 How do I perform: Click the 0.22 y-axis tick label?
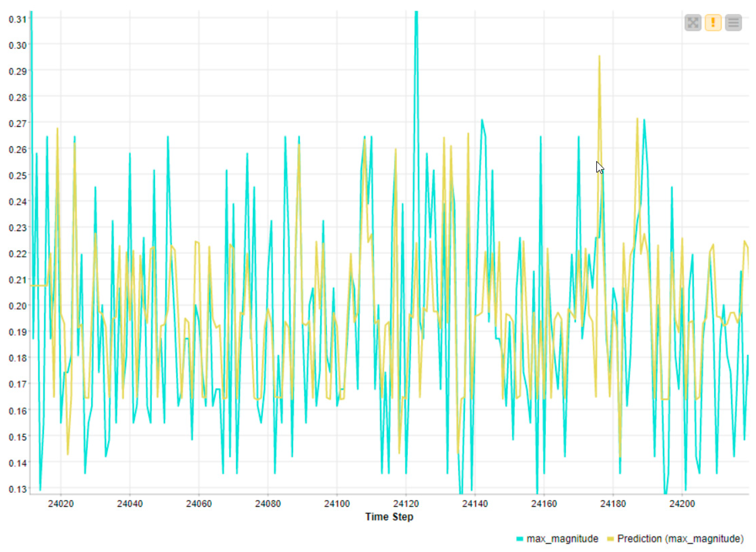click(17, 254)
